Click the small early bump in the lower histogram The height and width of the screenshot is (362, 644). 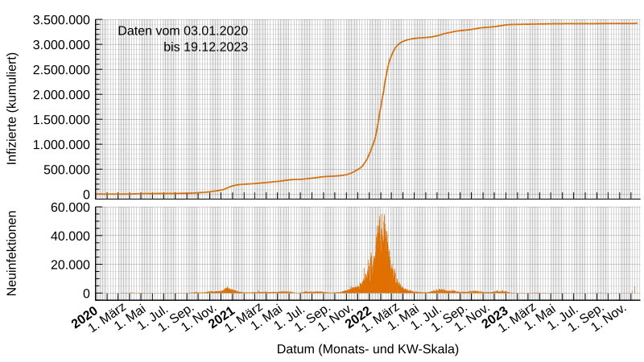tap(228, 289)
